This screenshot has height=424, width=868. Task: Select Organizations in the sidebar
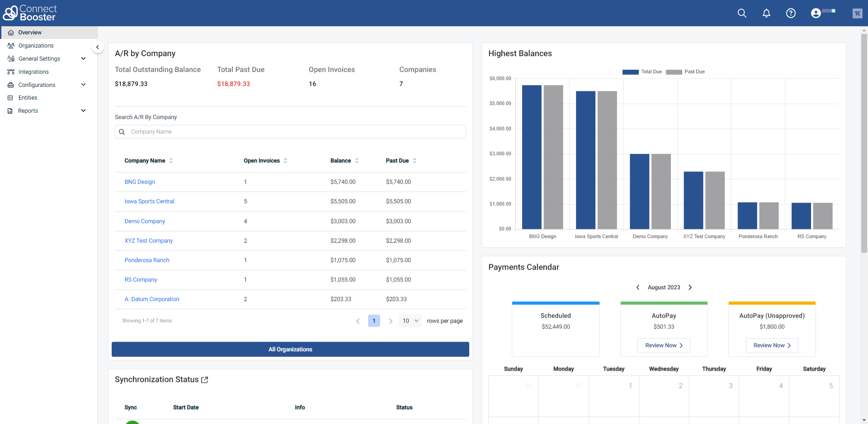tap(35, 45)
